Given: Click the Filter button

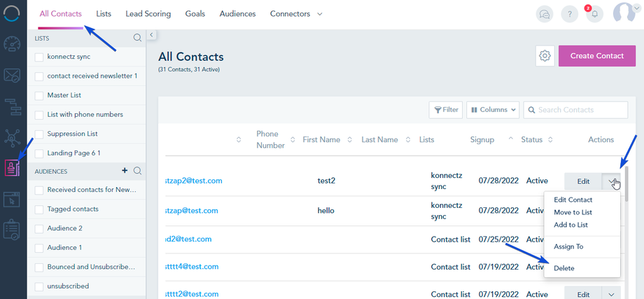Looking at the screenshot, I should pos(446,110).
